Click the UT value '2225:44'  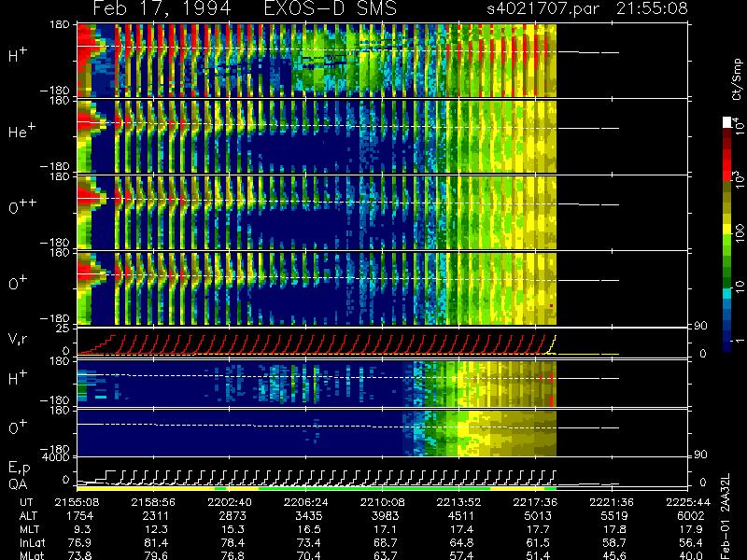(688, 502)
